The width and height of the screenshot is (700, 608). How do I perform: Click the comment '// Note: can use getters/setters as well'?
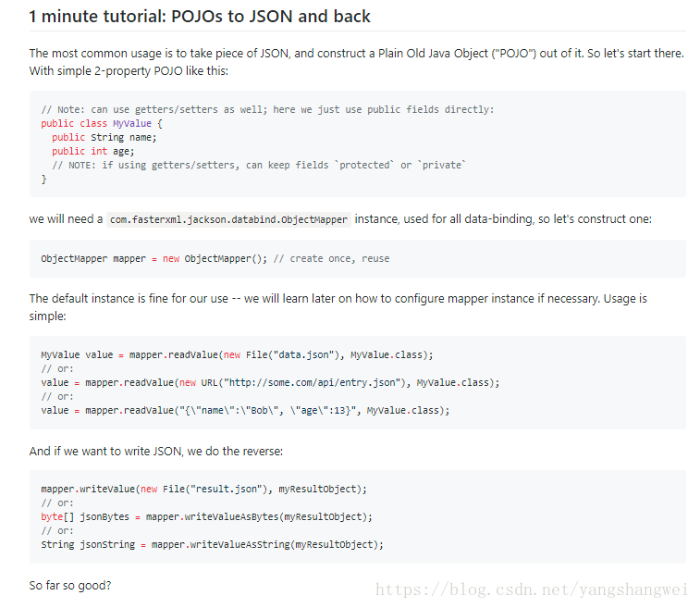point(268,109)
